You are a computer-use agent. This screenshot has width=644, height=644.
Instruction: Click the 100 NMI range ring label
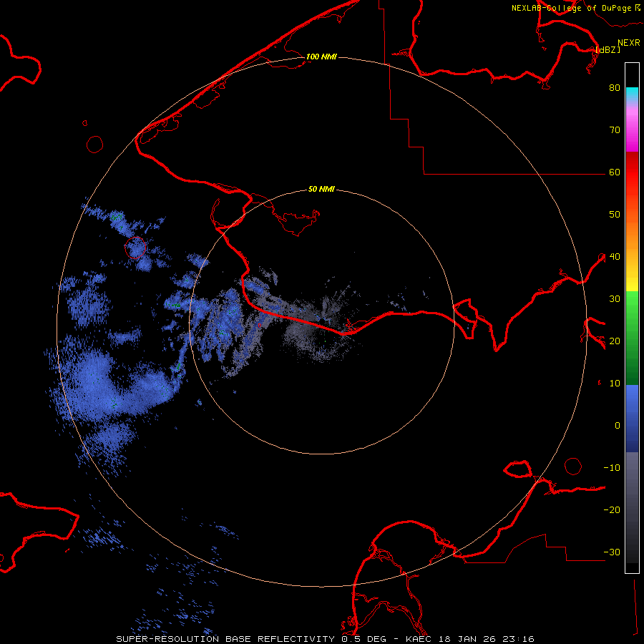321,57
